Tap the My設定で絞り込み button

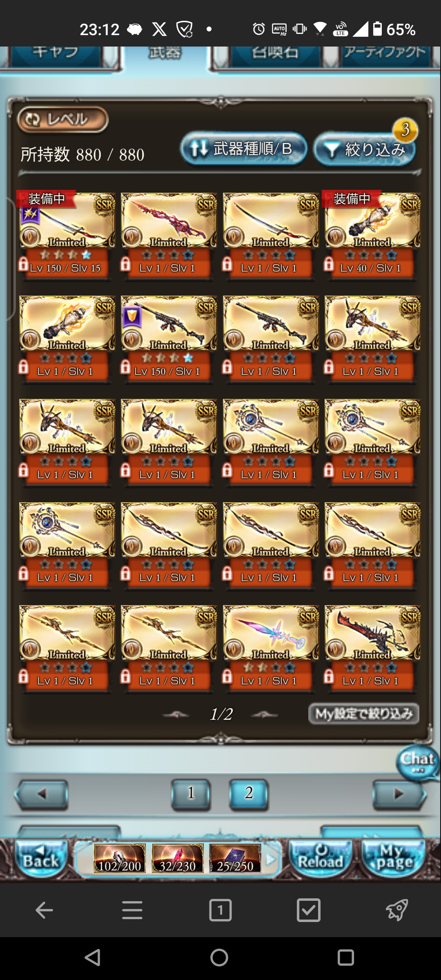[x=364, y=714]
